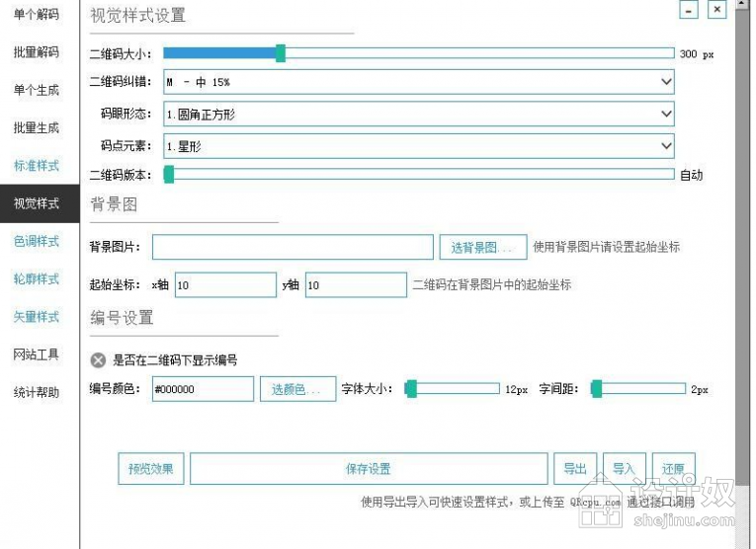Click the 导入 button
756x549 pixels.
[x=625, y=469]
